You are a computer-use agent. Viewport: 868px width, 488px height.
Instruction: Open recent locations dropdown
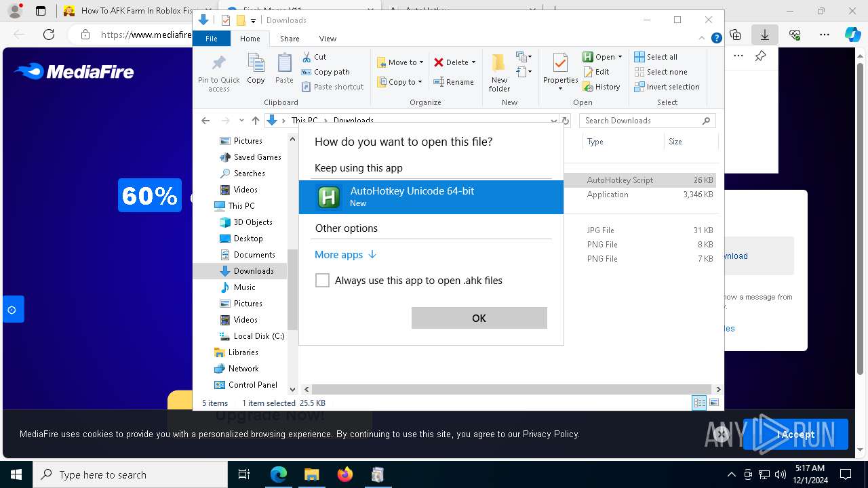[x=241, y=121]
